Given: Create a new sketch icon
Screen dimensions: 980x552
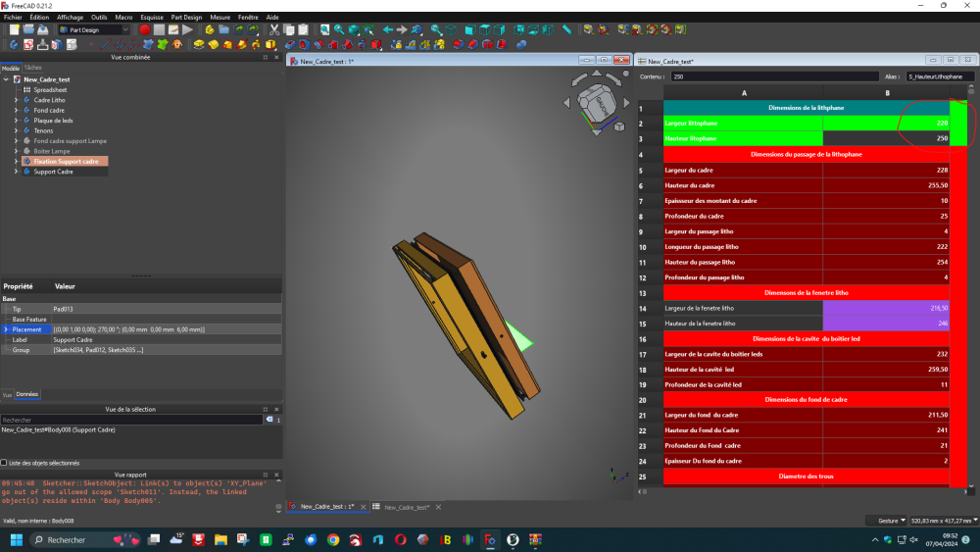Looking at the screenshot, I should tap(28, 44).
